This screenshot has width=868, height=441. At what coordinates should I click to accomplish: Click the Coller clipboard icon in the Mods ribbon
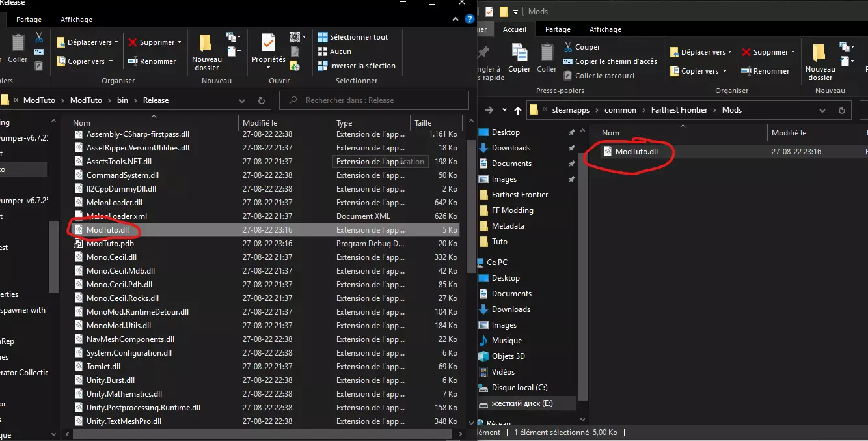(x=547, y=58)
